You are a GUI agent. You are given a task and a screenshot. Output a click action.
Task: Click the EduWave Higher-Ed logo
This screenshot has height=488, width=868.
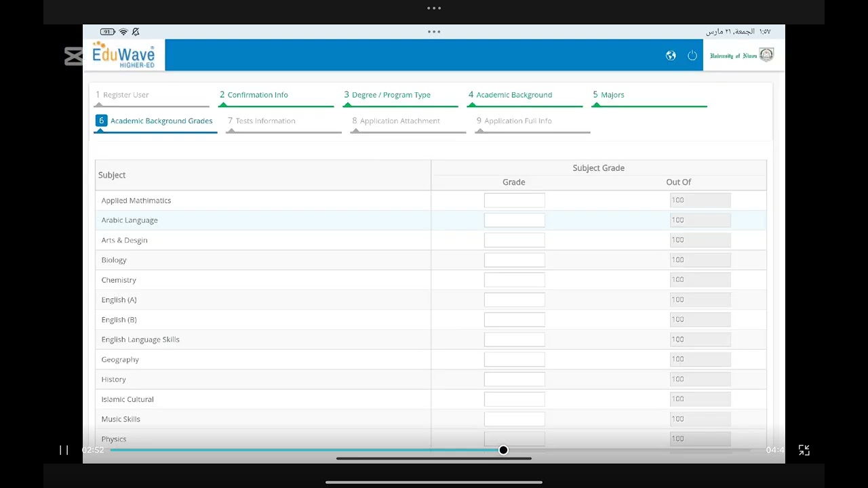coord(123,55)
